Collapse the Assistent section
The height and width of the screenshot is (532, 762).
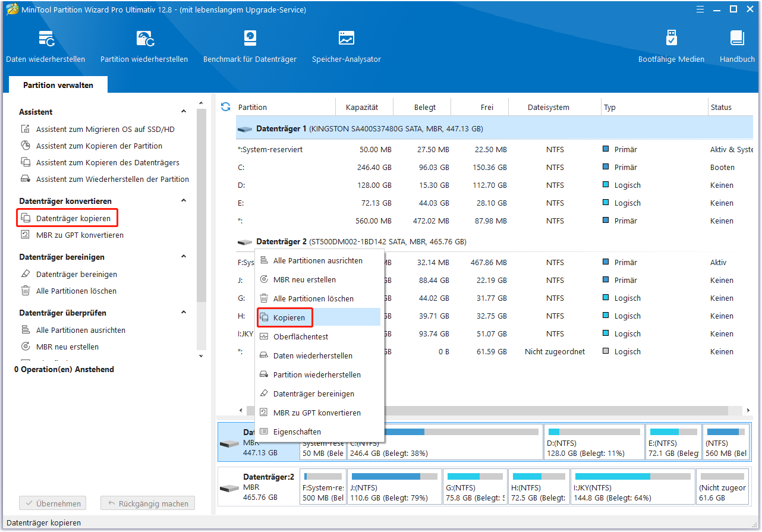tap(184, 112)
